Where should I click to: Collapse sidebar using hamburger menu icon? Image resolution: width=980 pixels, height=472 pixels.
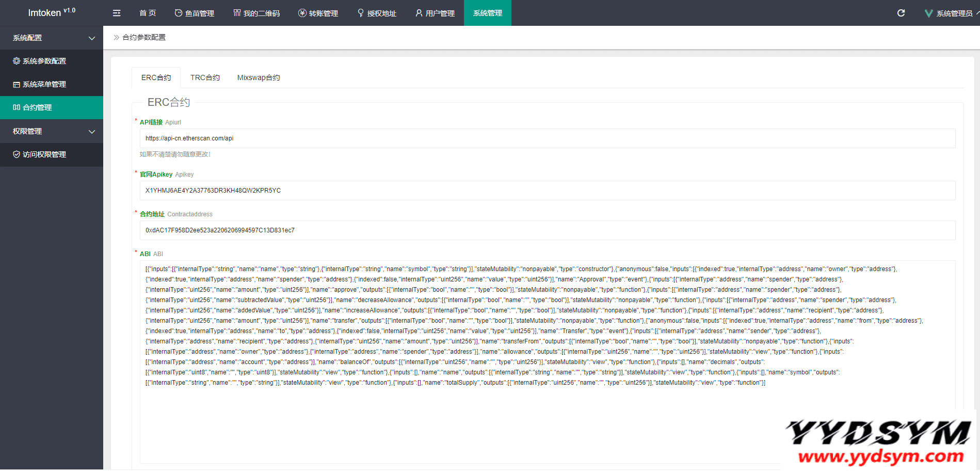click(117, 13)
